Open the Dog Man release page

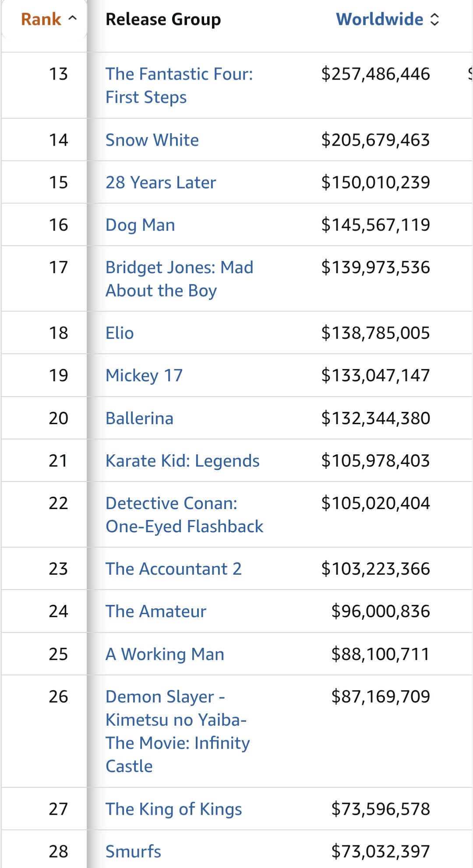tap(140, 225)
